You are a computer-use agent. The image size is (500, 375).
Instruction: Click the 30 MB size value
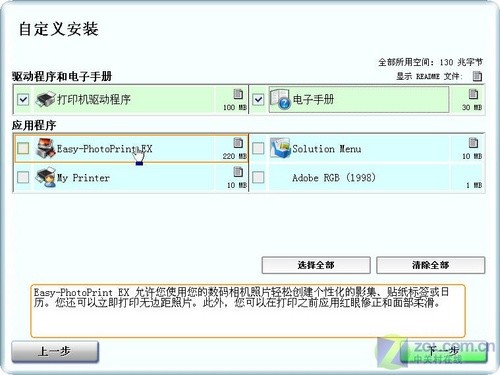[x=472, y=107]
